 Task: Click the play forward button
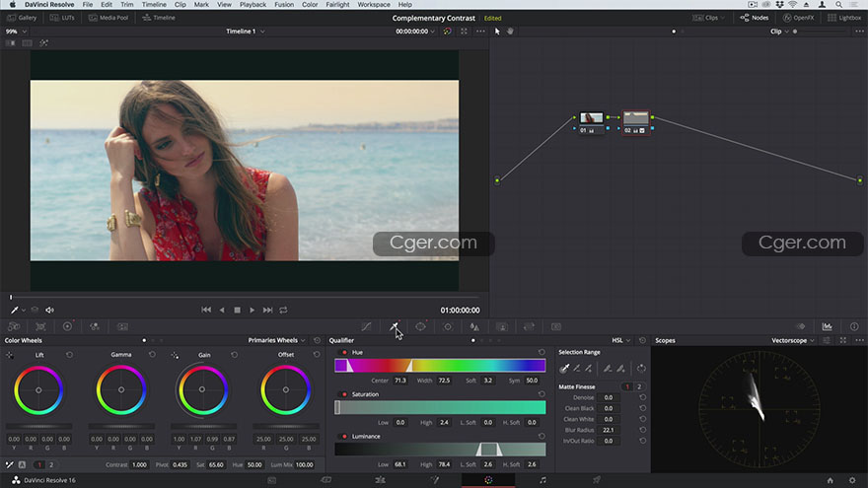pos(252,311)
